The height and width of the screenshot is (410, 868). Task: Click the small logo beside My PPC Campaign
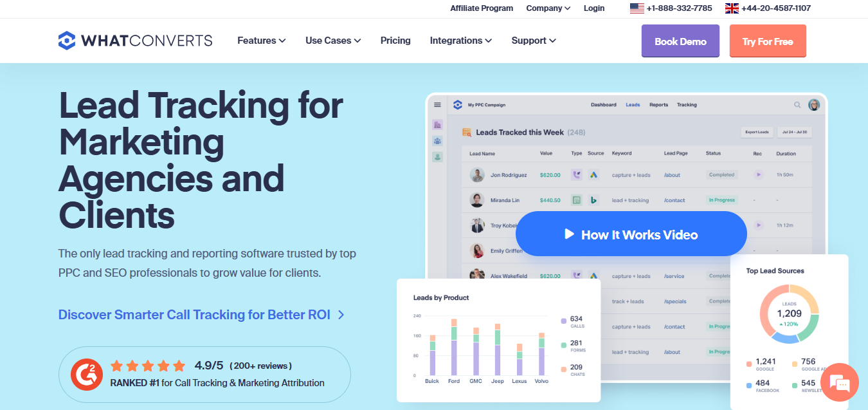tap(458, 105)
